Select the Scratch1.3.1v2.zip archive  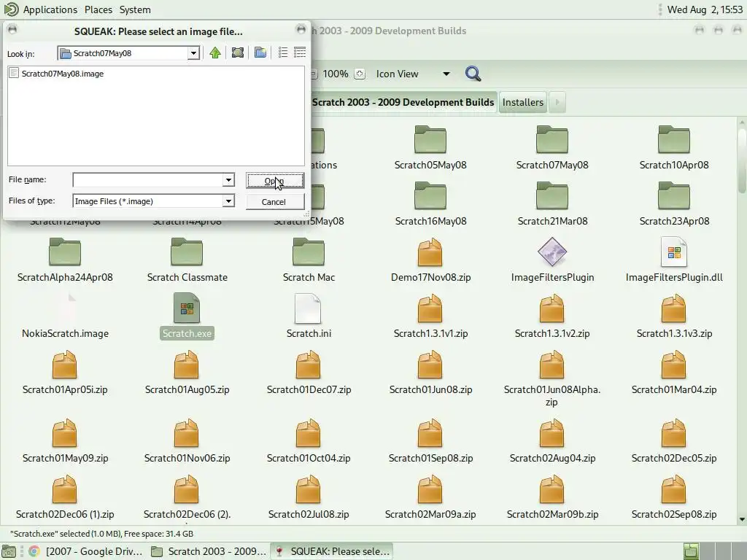[x=552, y=316]
